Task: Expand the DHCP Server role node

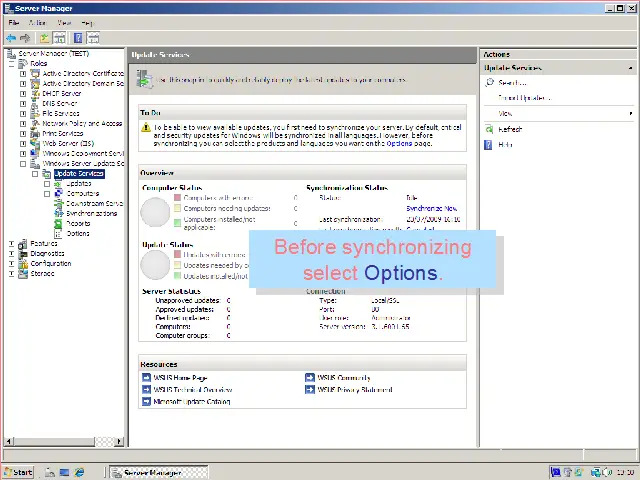Action: pos(23,93)
